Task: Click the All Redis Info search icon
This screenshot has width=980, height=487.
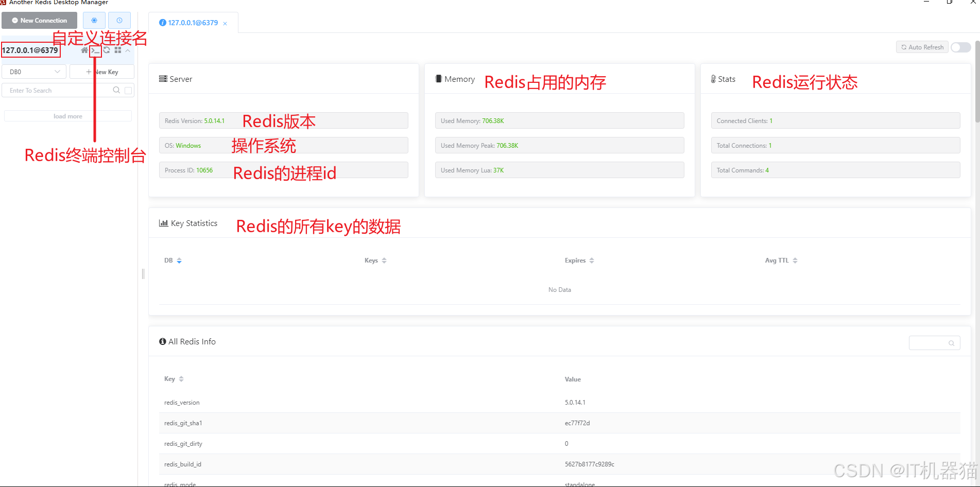Action: coord(952,343)
